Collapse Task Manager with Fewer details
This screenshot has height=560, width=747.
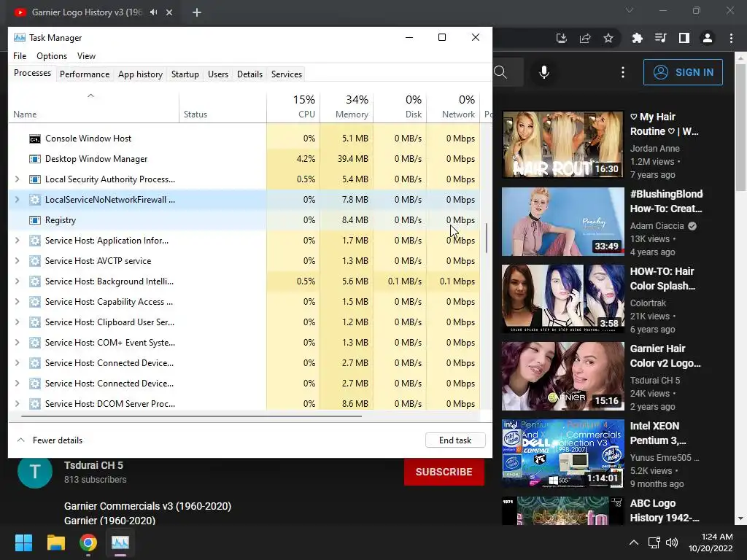coord(50,440)
